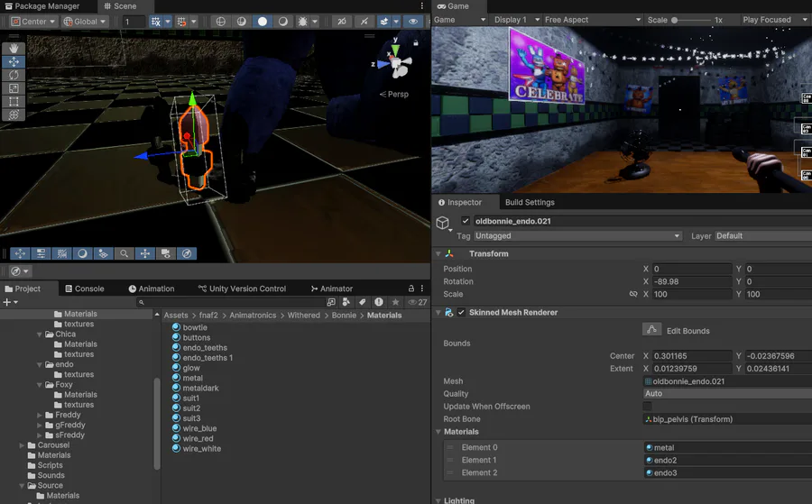
Task: Click the favorites star icon in Project
Action: click(396, 302)
